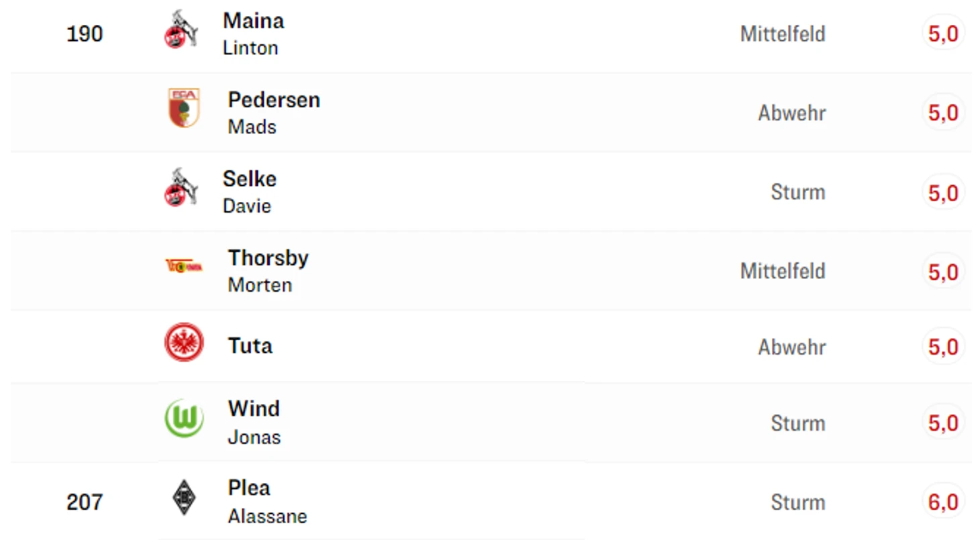980x540 pixels.
Task: Click the FC Augsburg logo beside Pedersen
Action: point(184,107)
